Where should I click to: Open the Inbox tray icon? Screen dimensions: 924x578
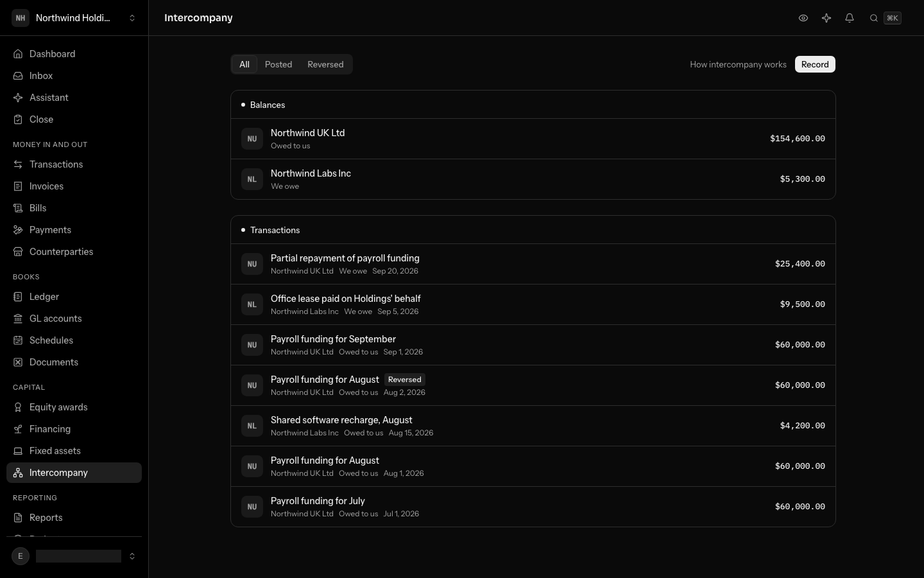(18, 76)
